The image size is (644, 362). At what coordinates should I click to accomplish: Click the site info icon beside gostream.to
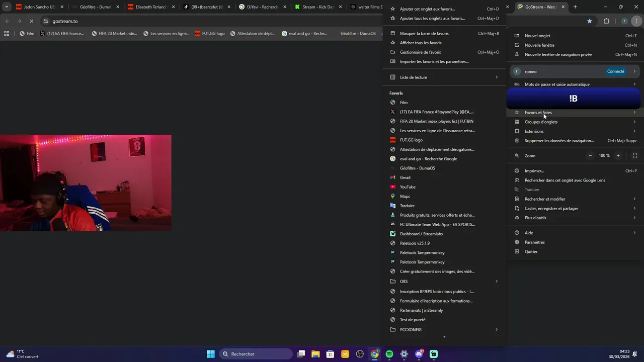(x=46, y=21)
